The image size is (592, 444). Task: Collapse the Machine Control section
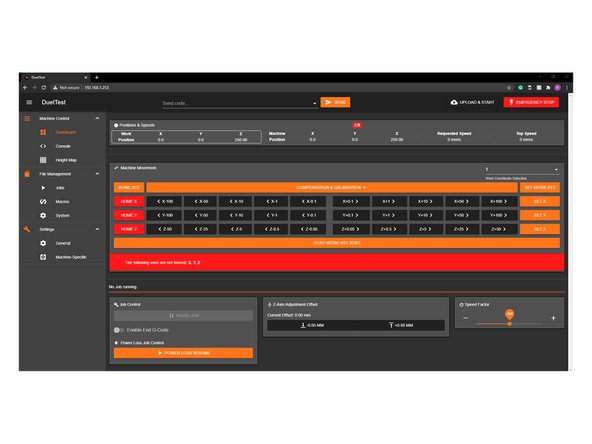click(x=97, y=119)
